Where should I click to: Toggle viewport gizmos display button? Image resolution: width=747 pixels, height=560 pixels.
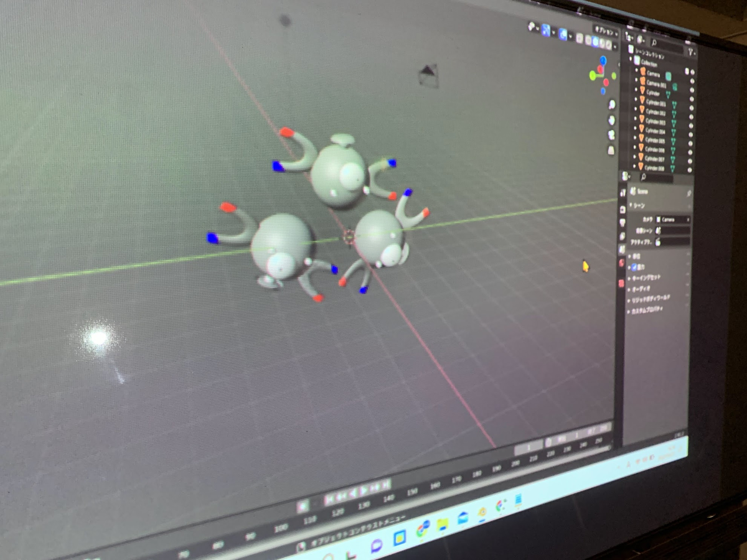click(x=546, y=30)
